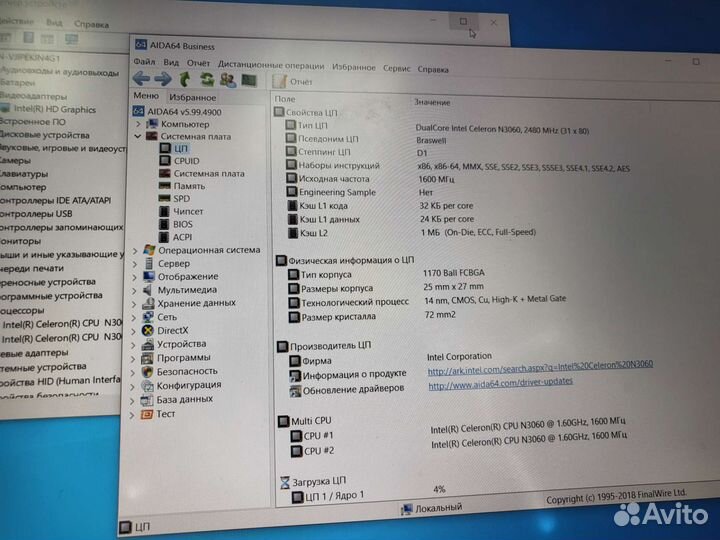This screenshot has height=540, width=720.
Task: Select the Память memory icon
Action: tap(164, 186)
